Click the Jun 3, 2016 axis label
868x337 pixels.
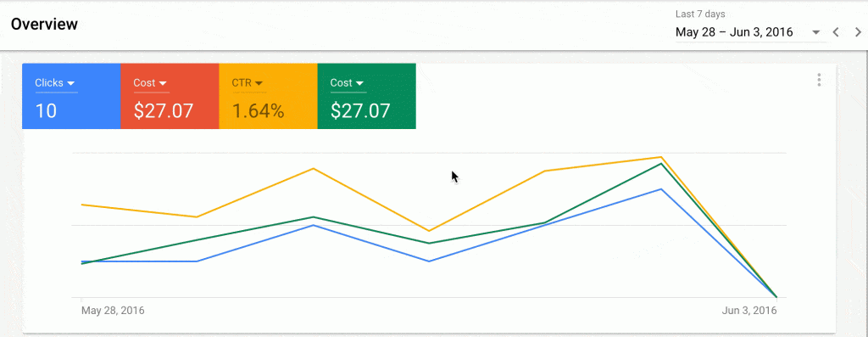coord(749,311)
